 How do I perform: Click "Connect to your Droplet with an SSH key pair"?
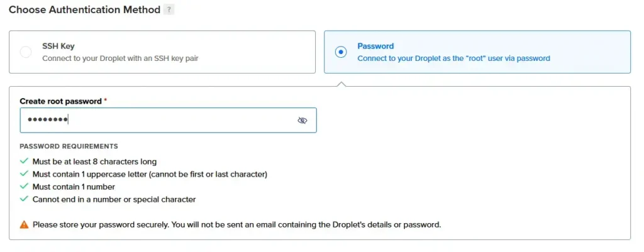(125, 58)
